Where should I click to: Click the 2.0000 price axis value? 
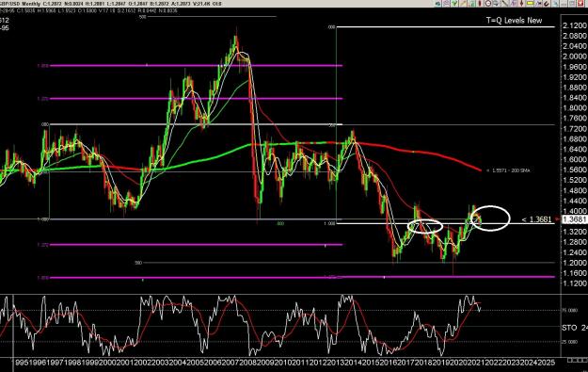tap(575, 57)
